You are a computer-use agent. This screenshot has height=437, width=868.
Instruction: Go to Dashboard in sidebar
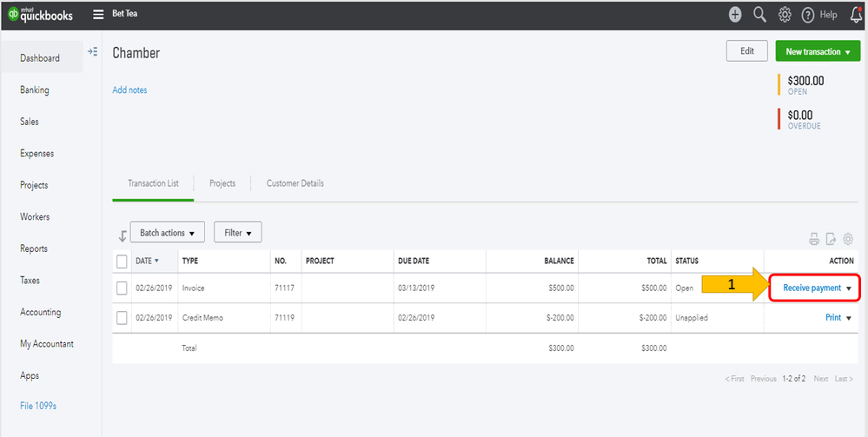click(40, 57)
